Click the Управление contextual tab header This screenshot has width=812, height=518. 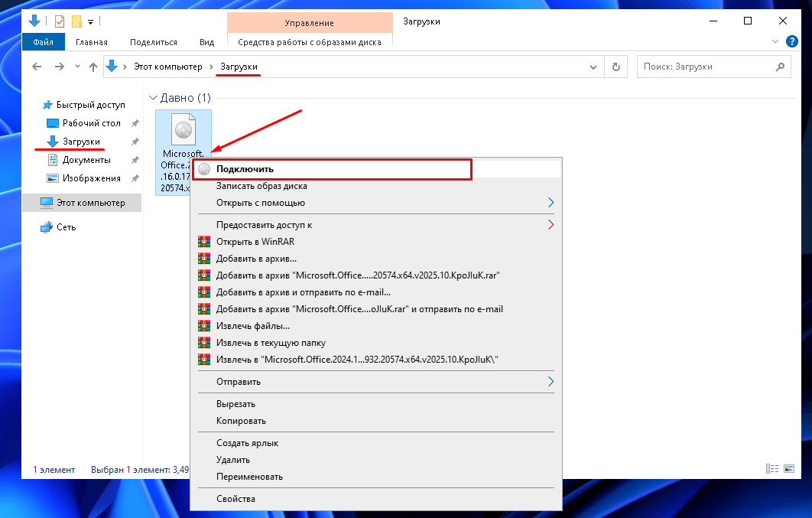pos(309,23)
